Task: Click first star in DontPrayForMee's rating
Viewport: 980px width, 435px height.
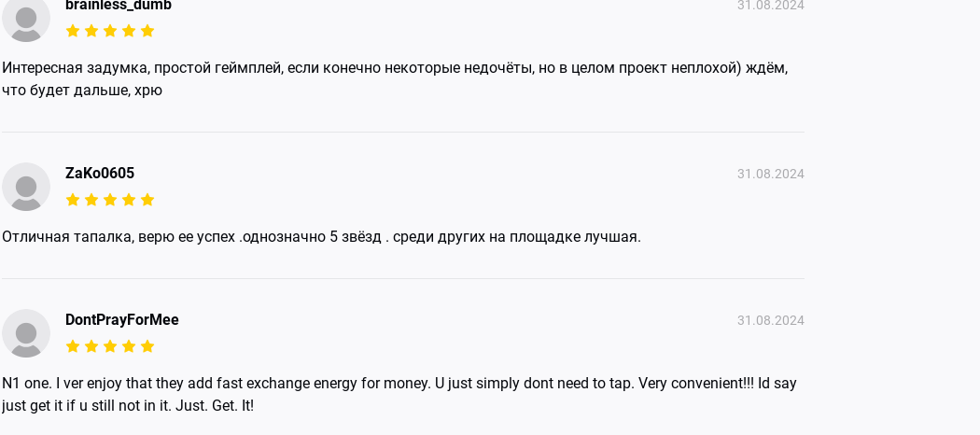Action: 73,346
